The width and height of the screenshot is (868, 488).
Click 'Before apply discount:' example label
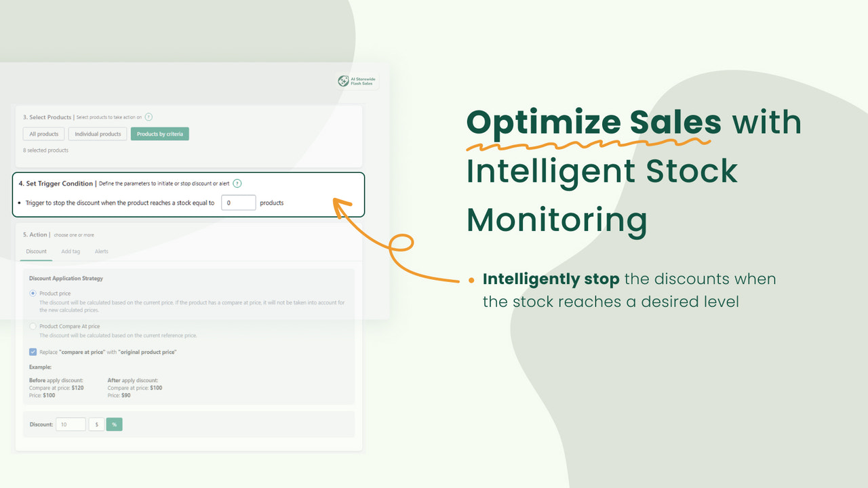(56, 380)
